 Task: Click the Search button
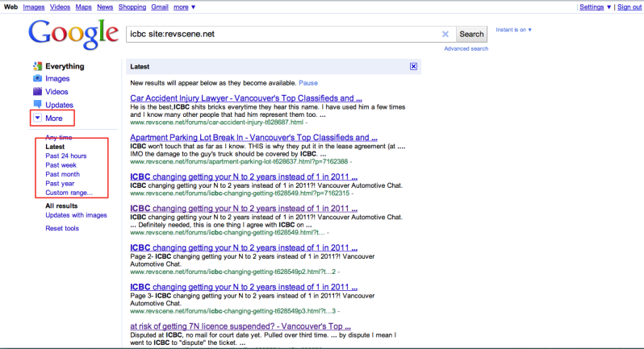471,34
